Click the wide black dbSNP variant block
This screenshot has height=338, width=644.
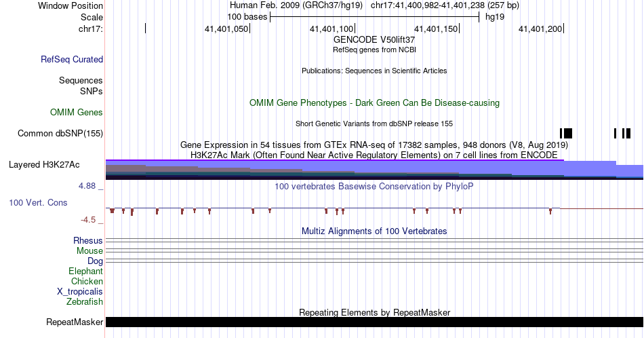[568, 133]
